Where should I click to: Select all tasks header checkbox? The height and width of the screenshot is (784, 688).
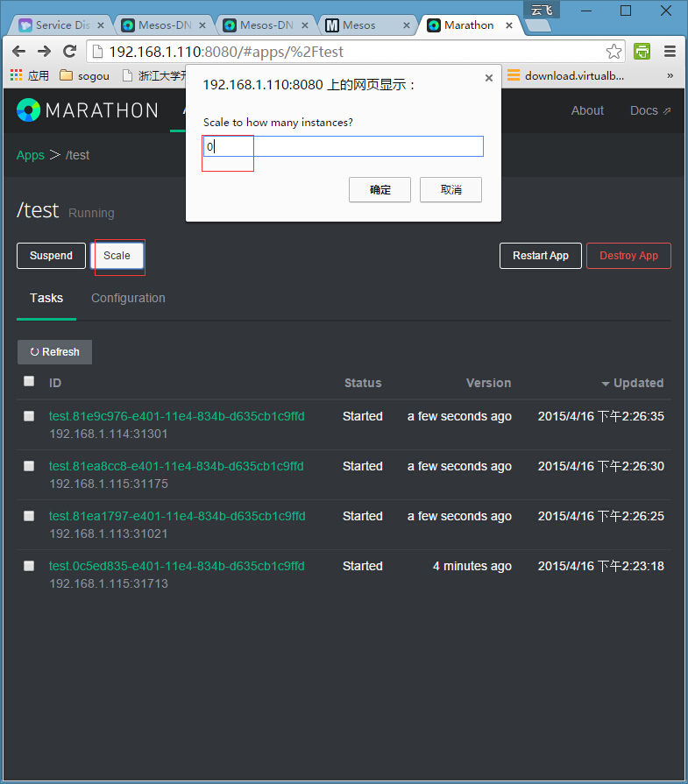coord(29,382)
